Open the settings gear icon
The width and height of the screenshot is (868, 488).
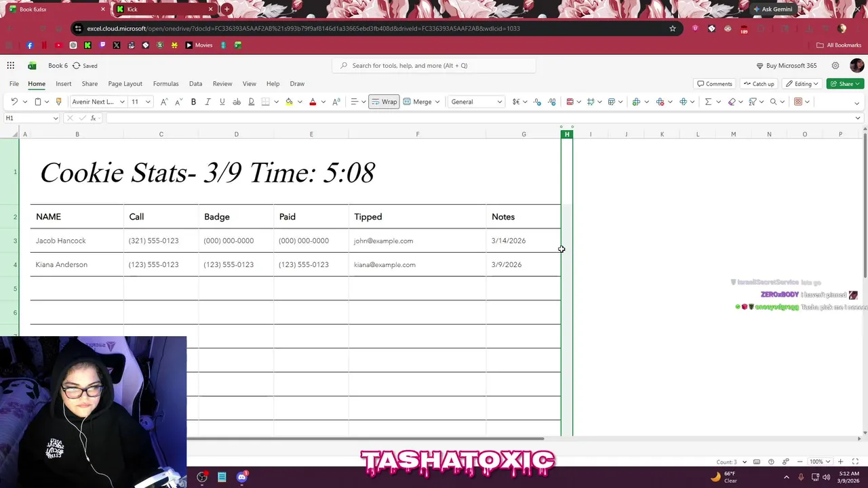(x=835, y=66)
